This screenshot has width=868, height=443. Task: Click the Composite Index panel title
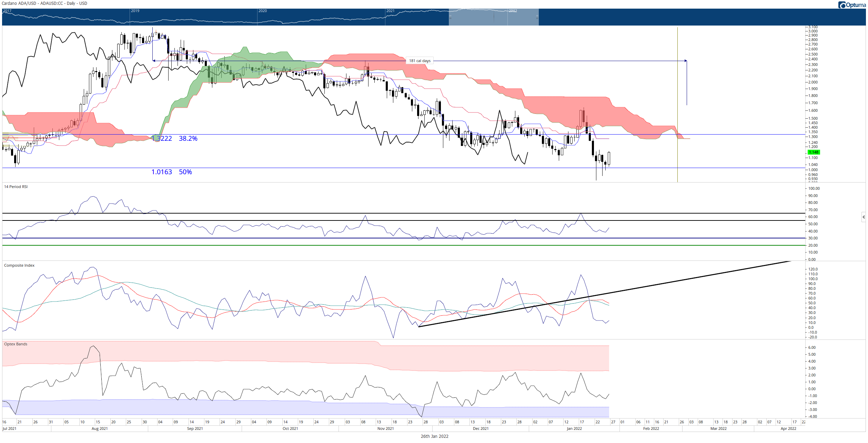pyautogui.click(x=19, y=265)
